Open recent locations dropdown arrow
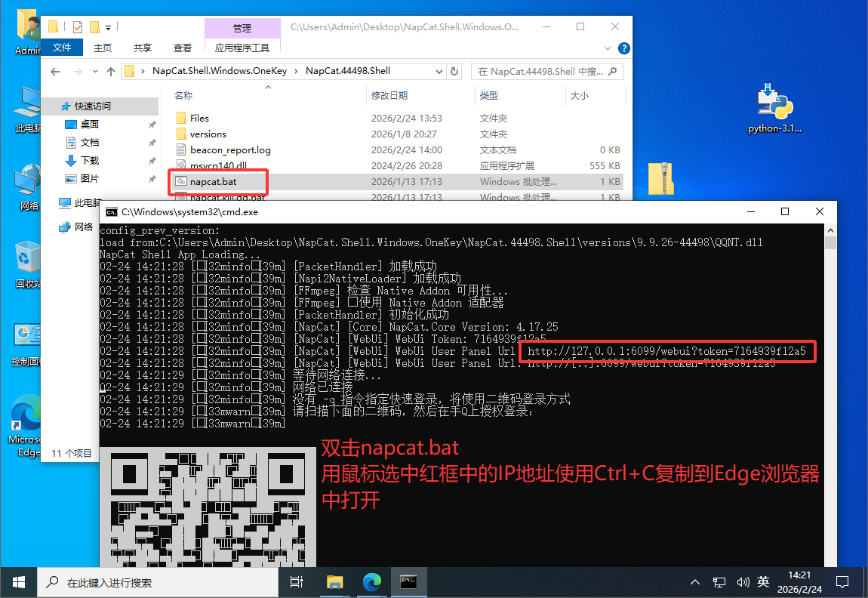868x598 pixels. point(95,72)
